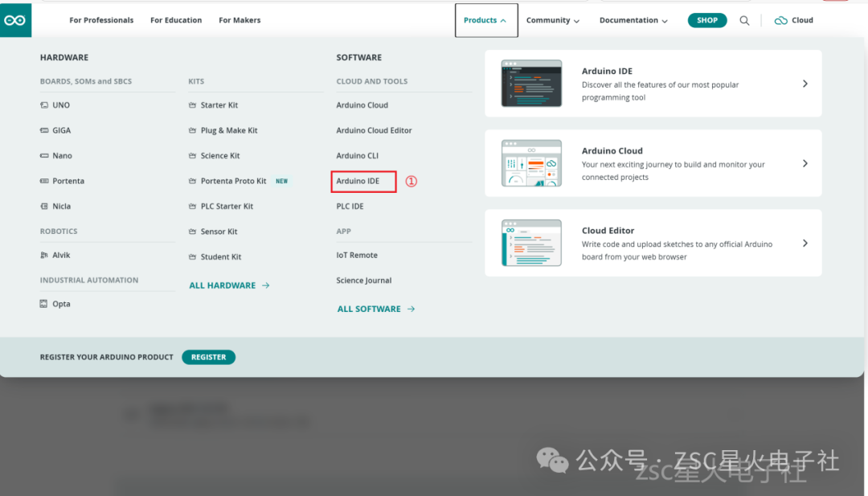
Task: Select PLC IDE menu entry
Action: (350, 206)
